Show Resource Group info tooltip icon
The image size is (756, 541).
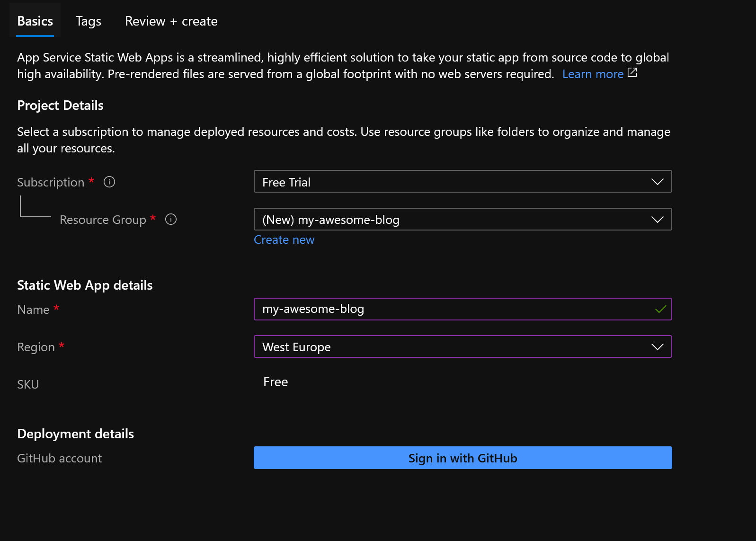171,219
